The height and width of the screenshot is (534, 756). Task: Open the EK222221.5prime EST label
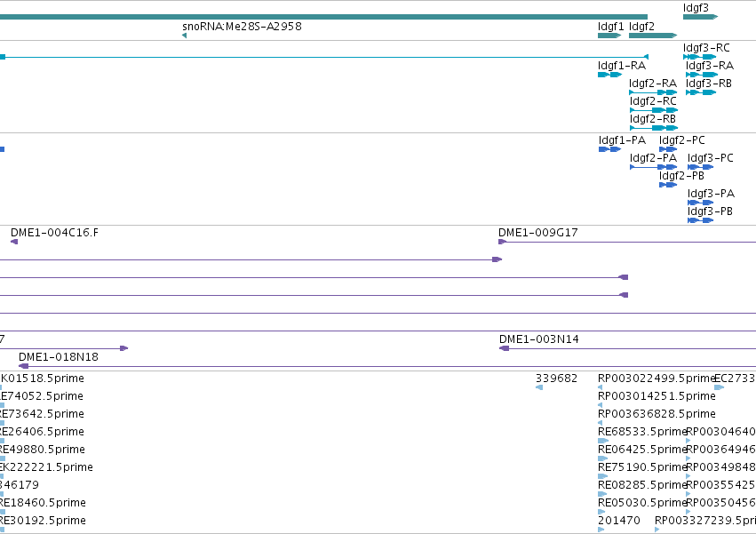point(46,468)
